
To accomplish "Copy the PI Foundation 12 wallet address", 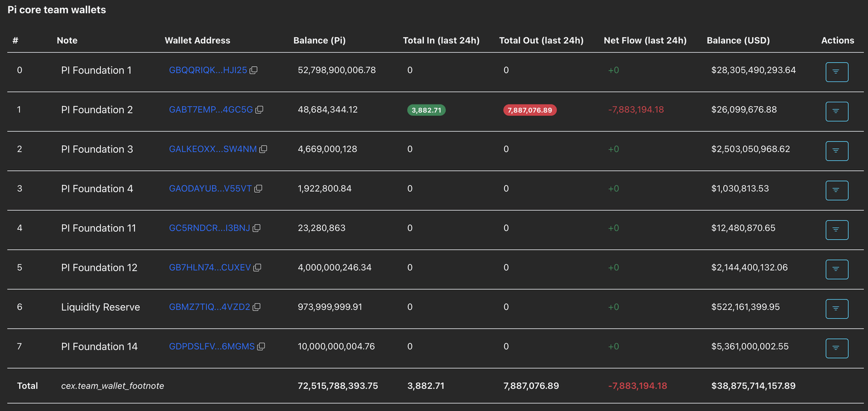I will point(257,268).
